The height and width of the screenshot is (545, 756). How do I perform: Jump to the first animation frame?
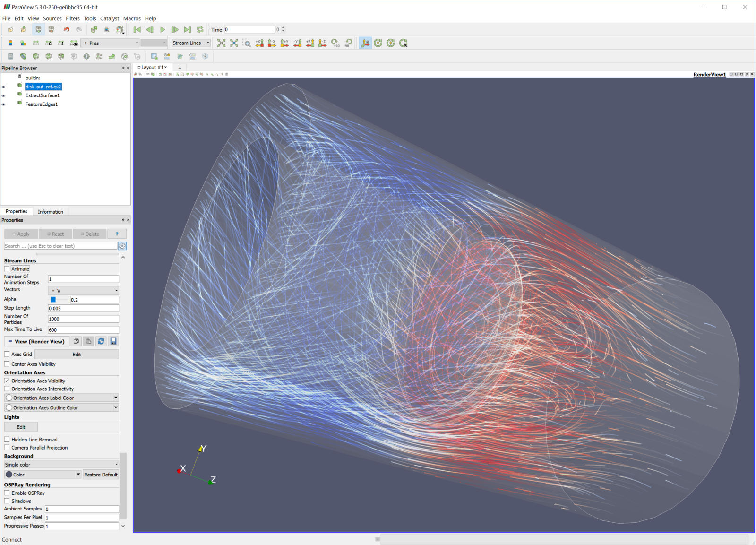click(x=137, y=30)
